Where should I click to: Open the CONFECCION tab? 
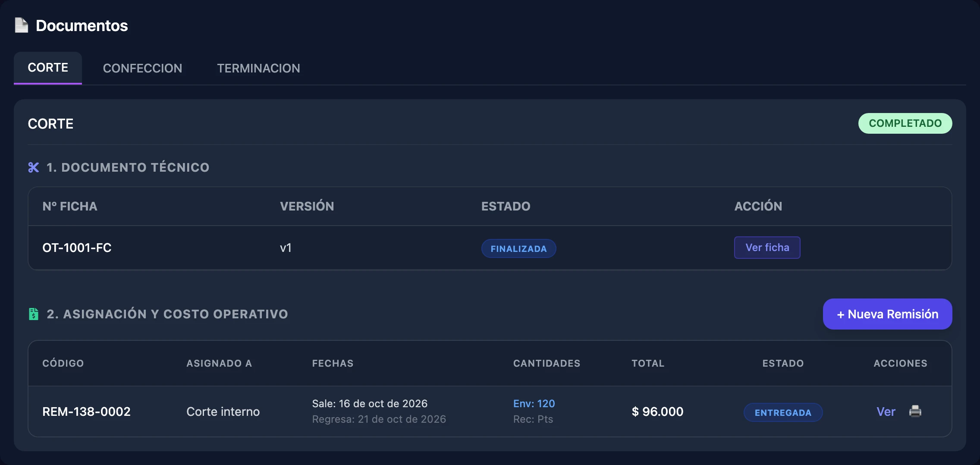tap(142, 68)
